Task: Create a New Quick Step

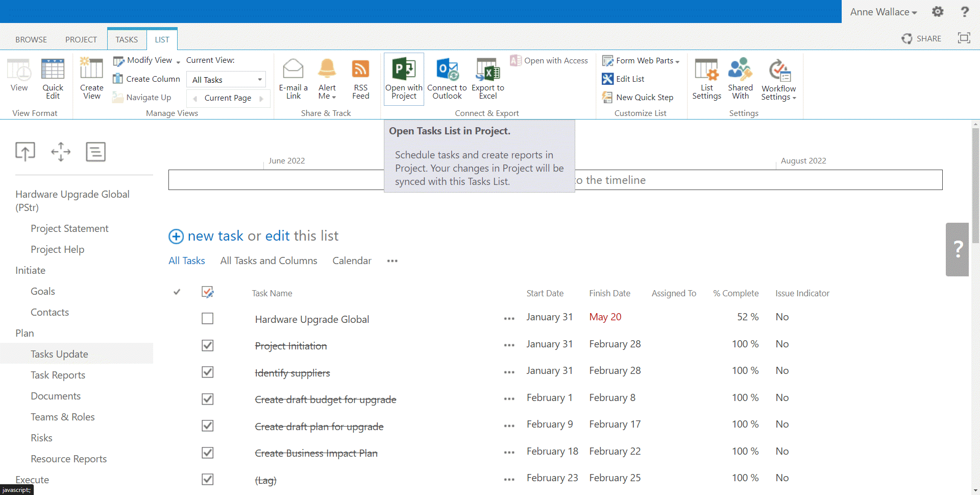Action: point(639,97)
